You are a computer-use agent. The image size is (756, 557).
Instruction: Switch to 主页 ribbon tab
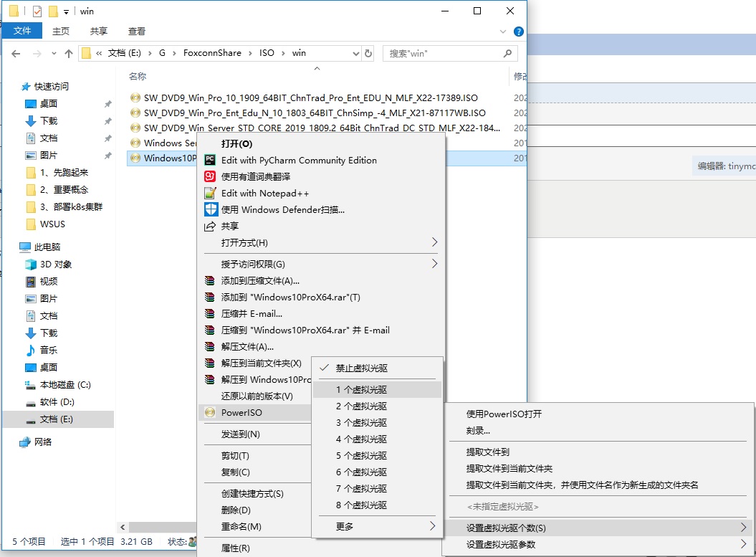[x=61, y=31]
